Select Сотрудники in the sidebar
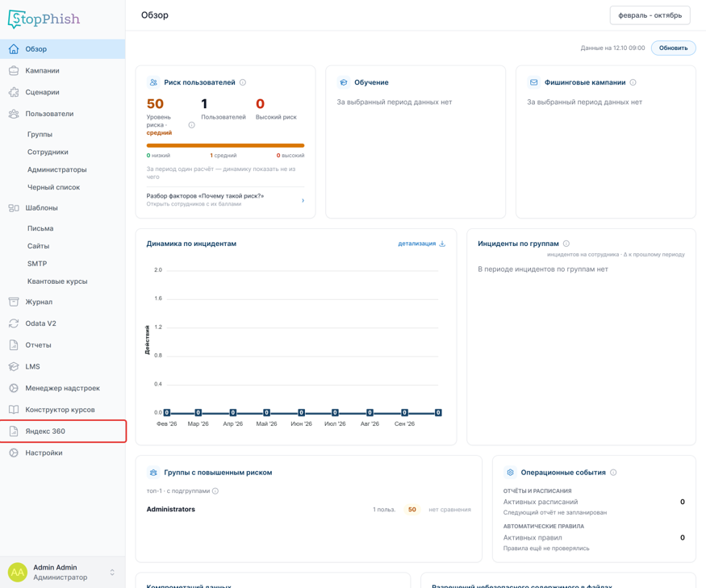Image resolution: width=706 pixels, height=588 pixels. (x=48, y=152)
